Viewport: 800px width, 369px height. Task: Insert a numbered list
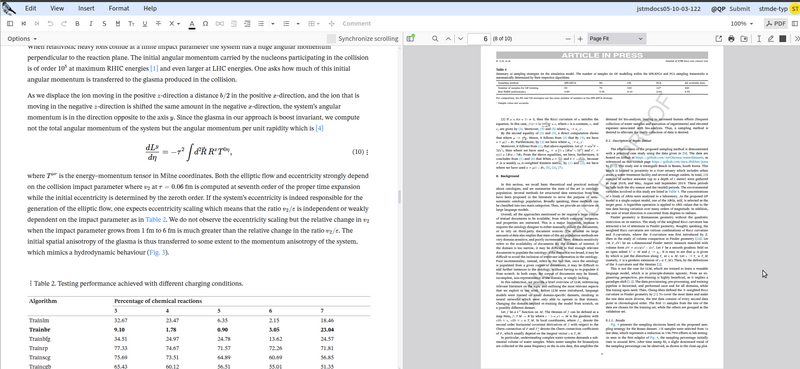[x=286, y=23]
